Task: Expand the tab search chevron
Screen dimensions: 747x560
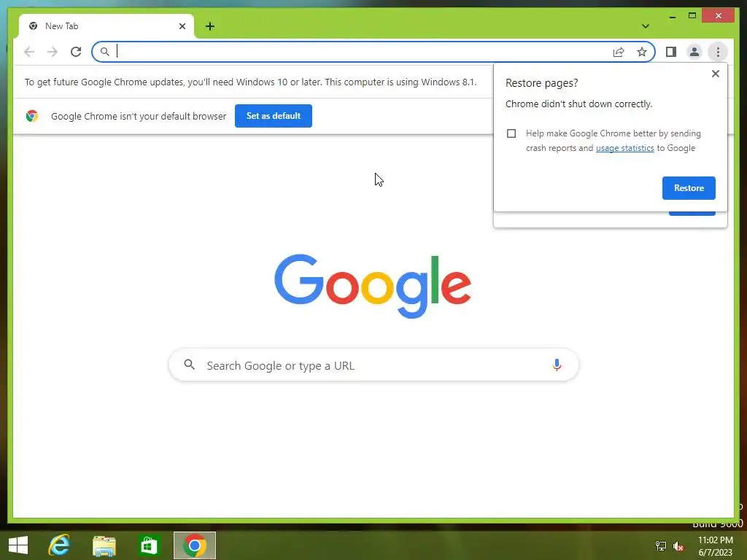Action: [x=645, y=26]
